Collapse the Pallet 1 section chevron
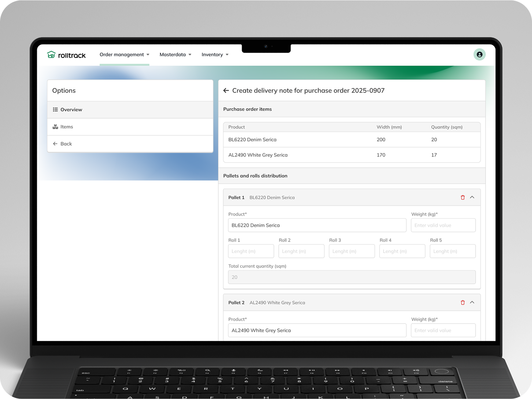This screenshot has width=532, height=399. [472, 197]
